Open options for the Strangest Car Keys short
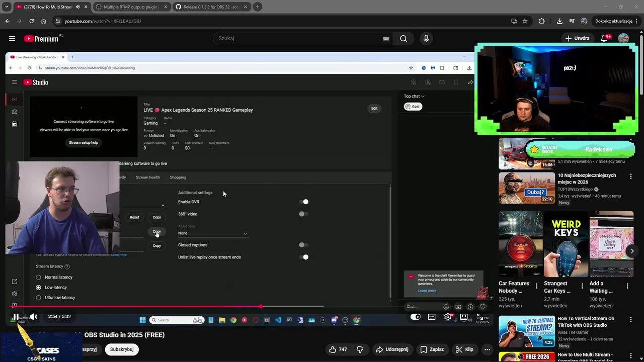Screen dimensions: 644x362 (x=582, y=286)
